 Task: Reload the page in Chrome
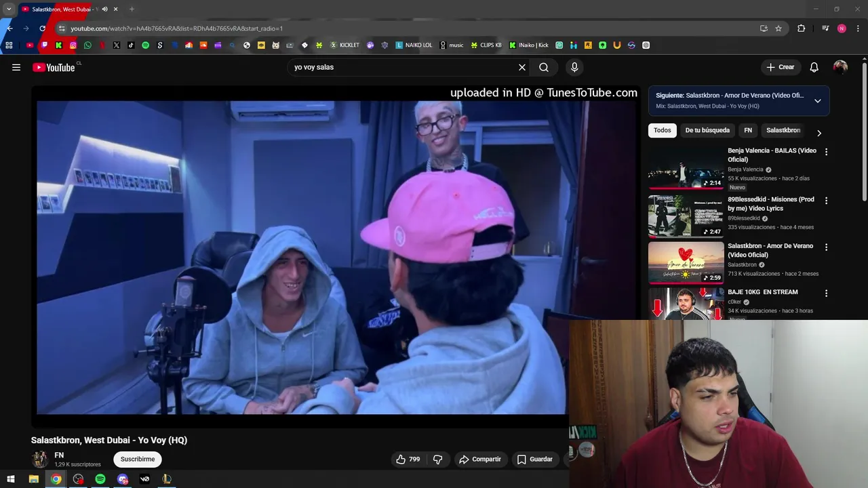click(x=42, y=28)
